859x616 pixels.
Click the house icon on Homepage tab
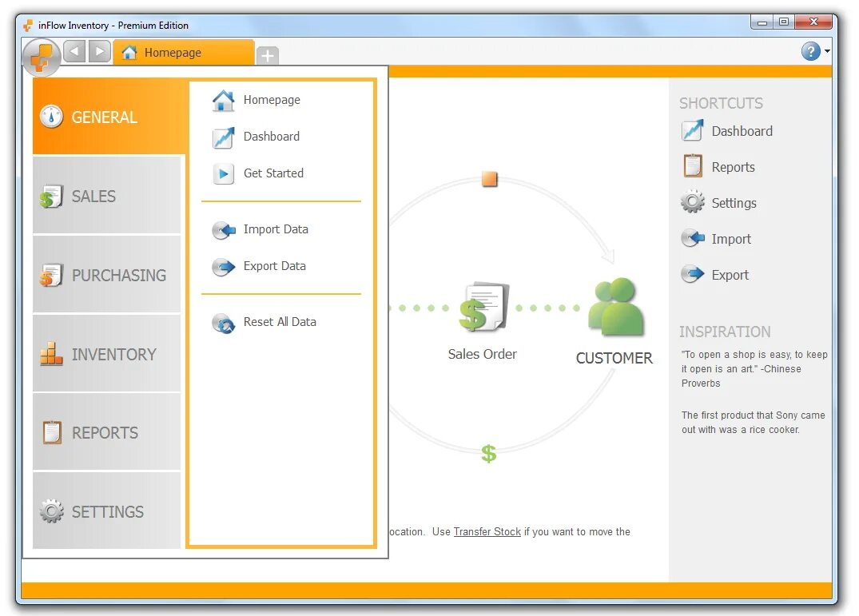[x=129, y=52]
